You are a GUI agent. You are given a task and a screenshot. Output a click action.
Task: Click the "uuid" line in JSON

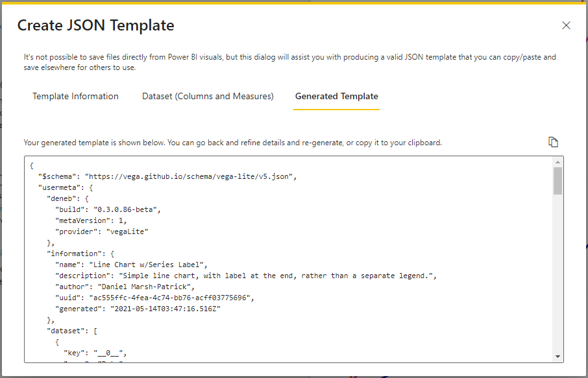(x=154, y=298)
